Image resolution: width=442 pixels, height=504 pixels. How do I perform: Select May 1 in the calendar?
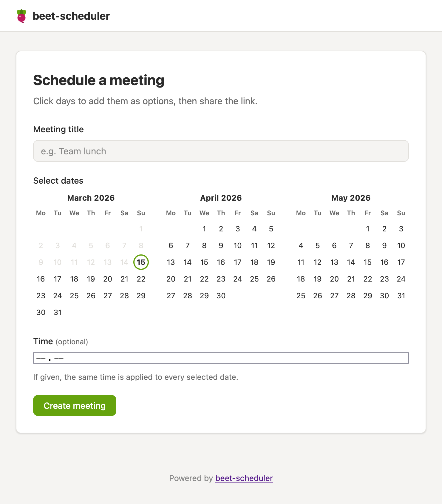(368, 229)
